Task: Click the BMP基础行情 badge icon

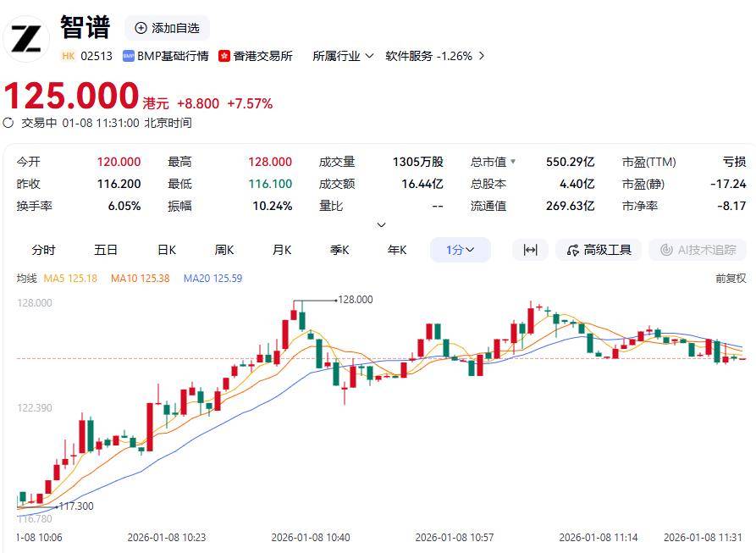Action: click(x=129, y=56)
